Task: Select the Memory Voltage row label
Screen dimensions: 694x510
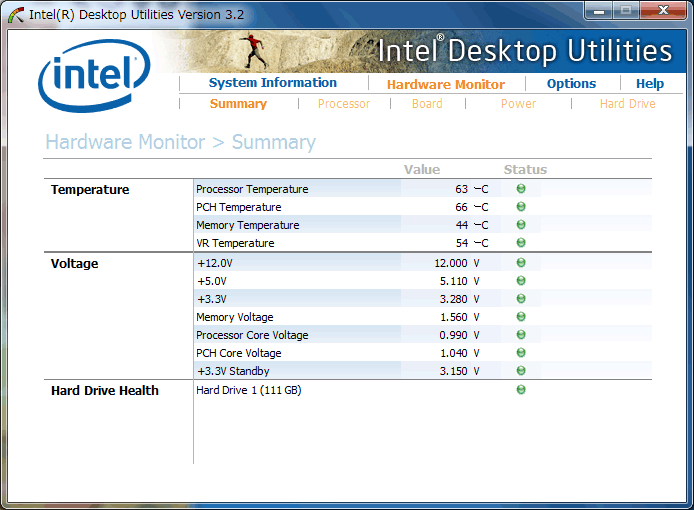Action: 235,317
